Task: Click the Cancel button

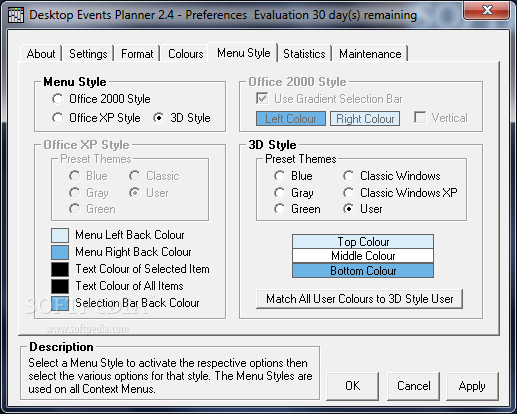Action: pyautogui.click(x=413, y=386)
